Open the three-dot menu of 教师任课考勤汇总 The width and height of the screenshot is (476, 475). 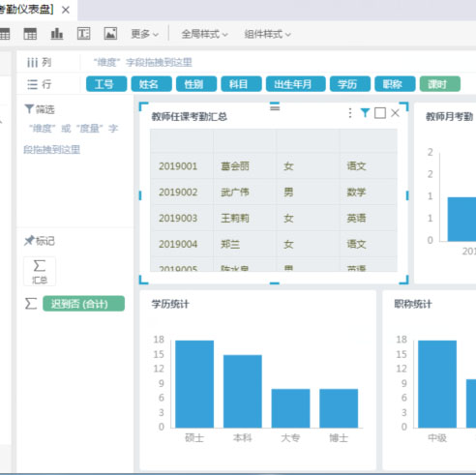(350, 113)
